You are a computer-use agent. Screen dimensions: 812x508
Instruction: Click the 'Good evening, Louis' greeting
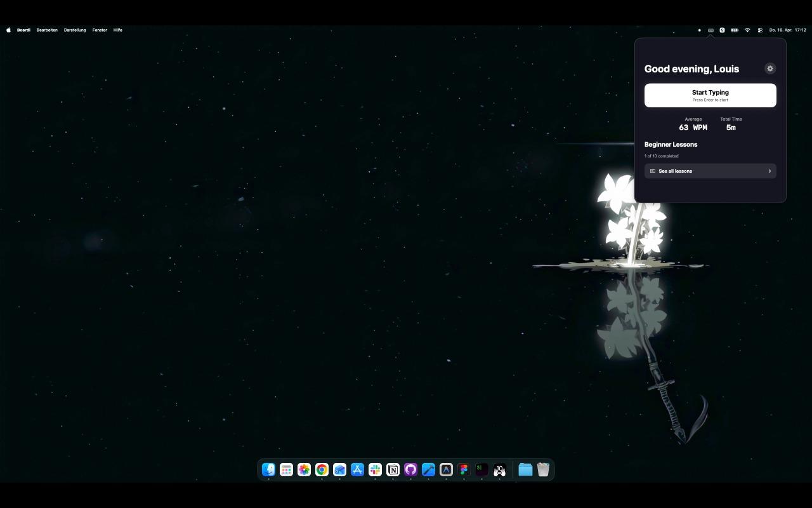point(691,69)
